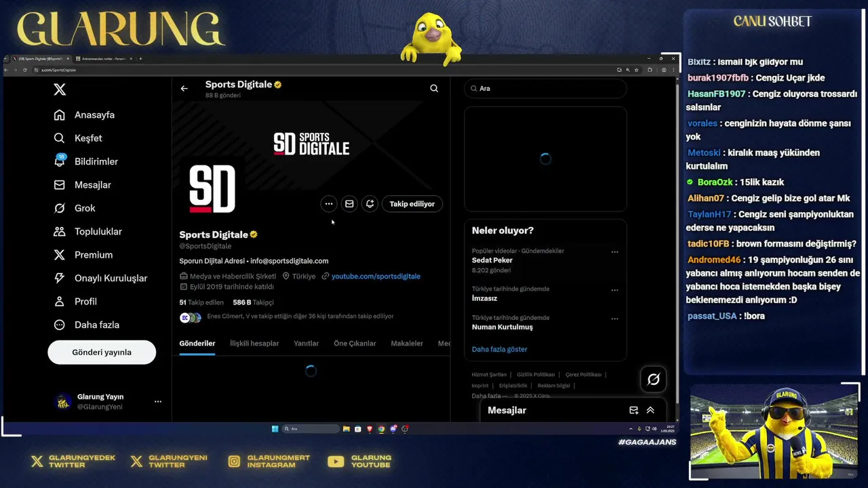Open the Sedat Peker trending topic
Image resolution: width=868 pixels, height=488 pixels.
pyautogui.click(x=492, y=260)
